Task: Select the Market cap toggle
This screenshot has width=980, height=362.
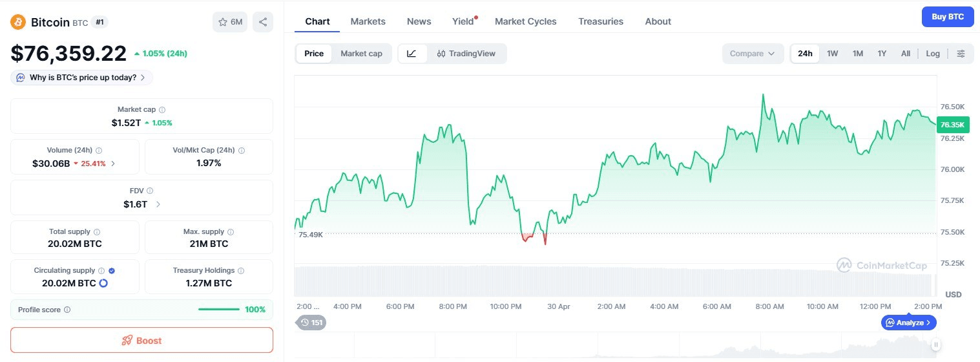Action: click(361, 54)
